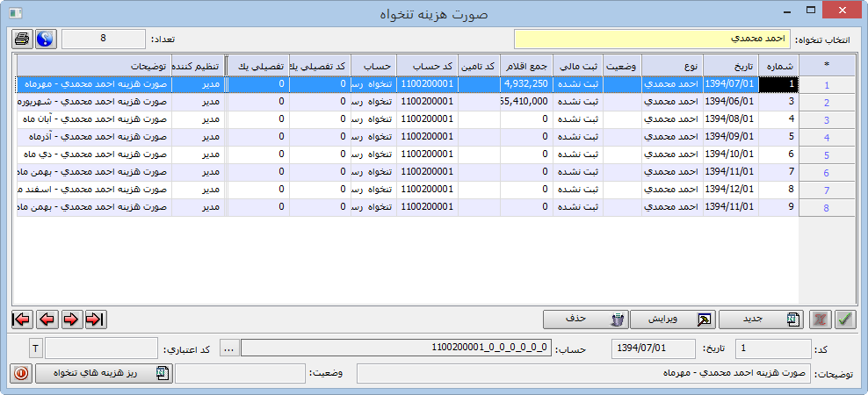868x395 pixels.
Task: Click the printer icon
Action: pos(22,39)
